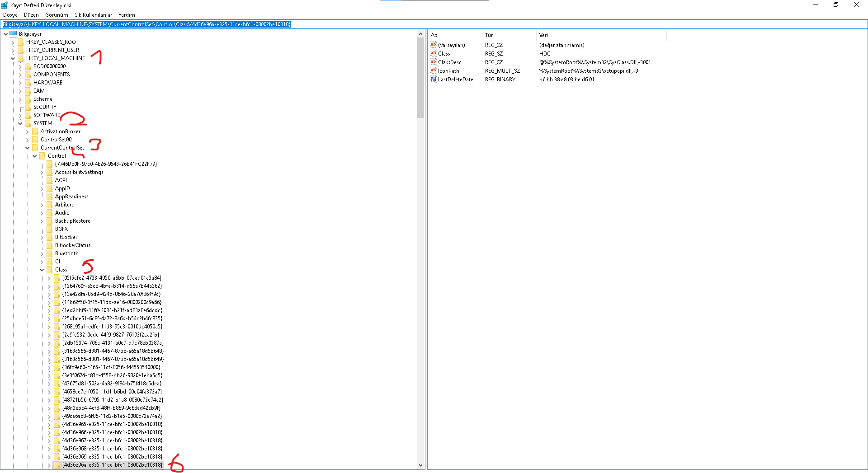Image resolution: width=868 pixels, height=473 pixels.
Task: Select the Schema key
Action: click(43, 99)
